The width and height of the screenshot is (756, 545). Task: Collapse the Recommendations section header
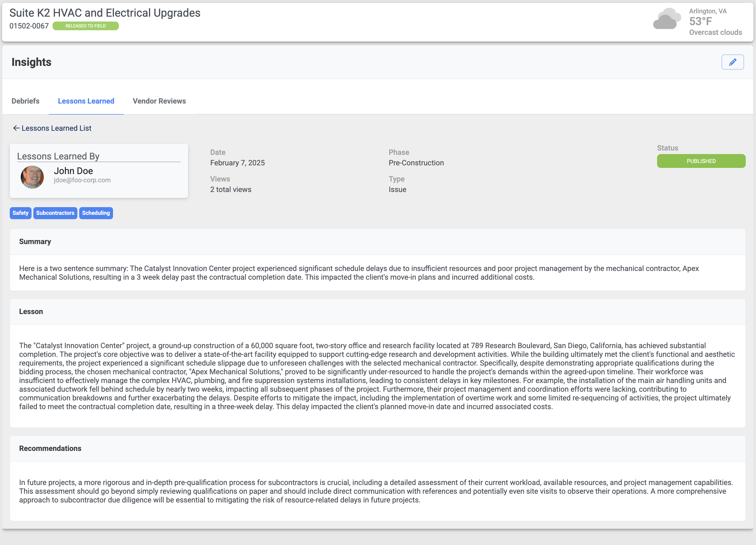(50, 448)
